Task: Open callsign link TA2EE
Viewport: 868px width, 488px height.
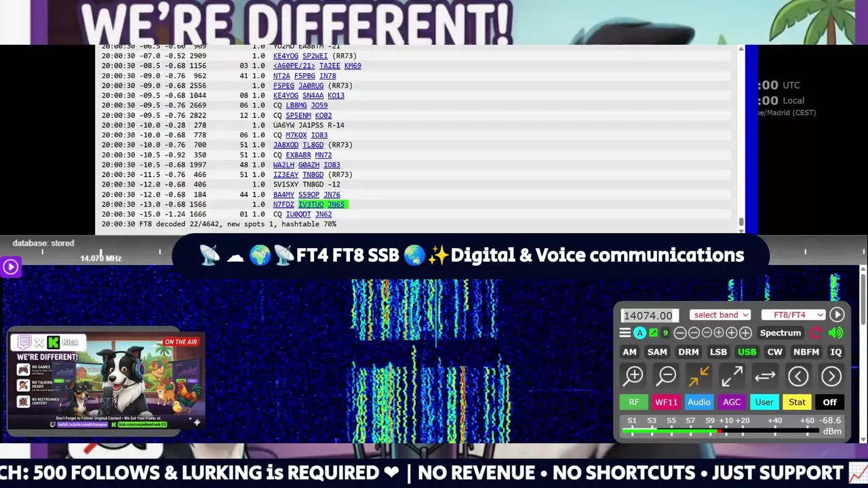Action: tap(330, 66)
